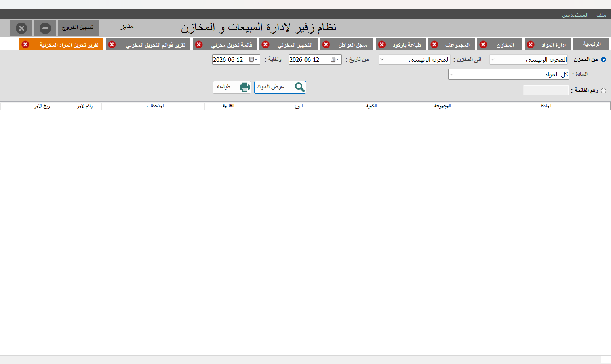Open calendar icon of من تاريخ date
Screen dimensions: 611x364
(335, 60)
